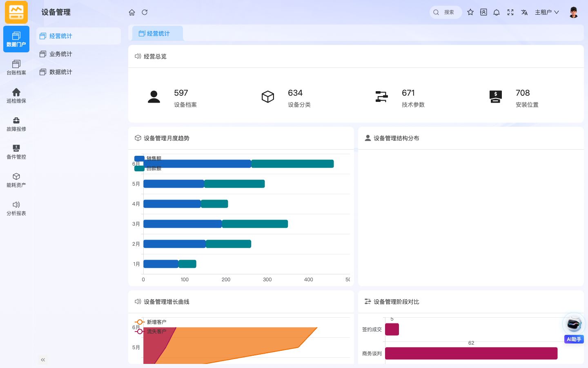
Task: Click the 3月 teal payment bar
Action: pyautogui.click(x=255, y=224)
